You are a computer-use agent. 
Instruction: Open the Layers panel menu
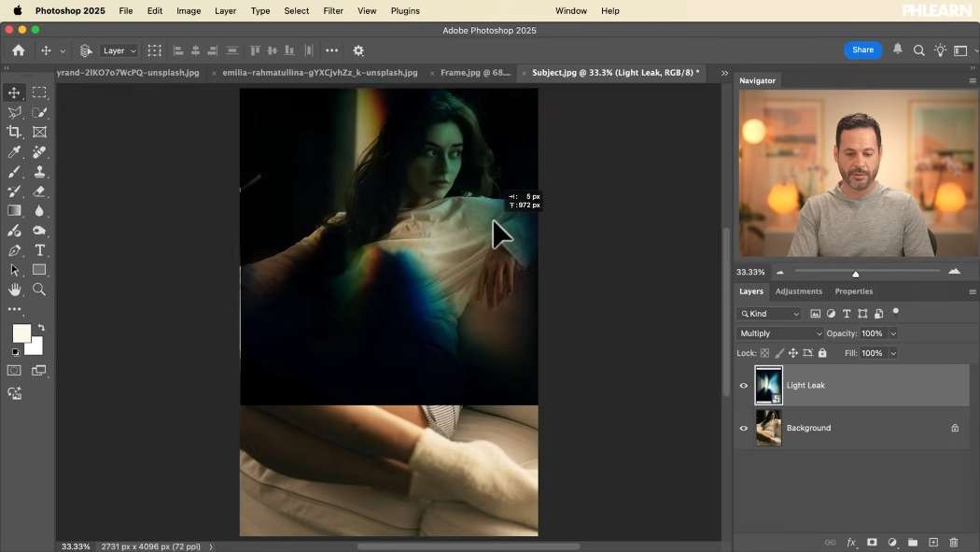[973, 292]
